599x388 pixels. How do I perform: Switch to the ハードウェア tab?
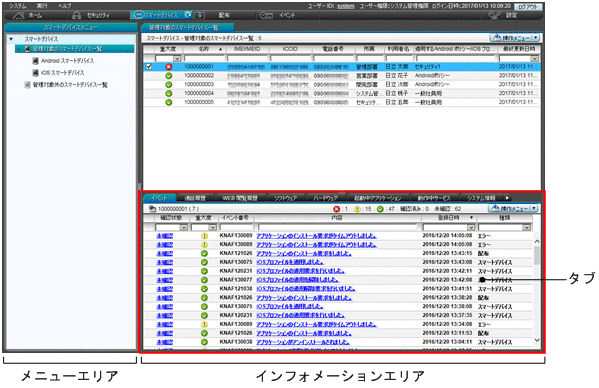click(x=325, y=198)
